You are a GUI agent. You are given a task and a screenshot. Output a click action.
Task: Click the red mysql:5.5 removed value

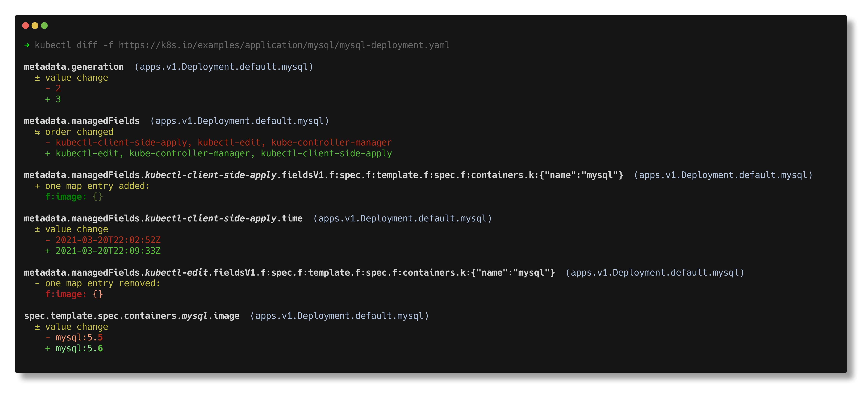click(79, 338)
